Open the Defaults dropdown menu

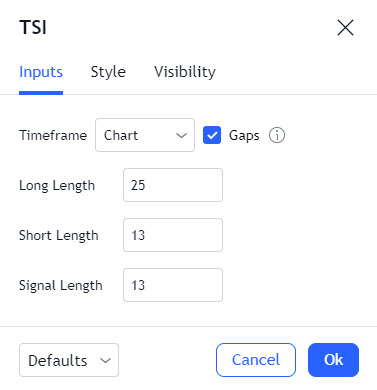tap(69, 360)
